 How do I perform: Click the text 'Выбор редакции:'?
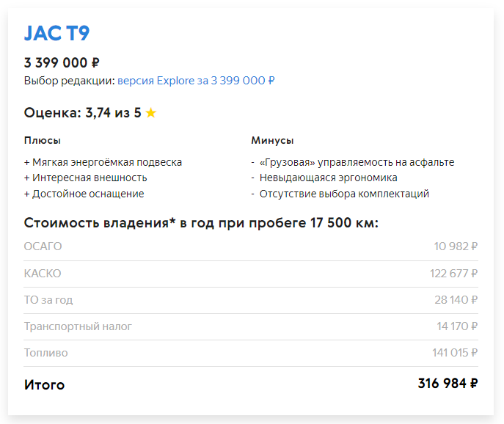(70, 81)
